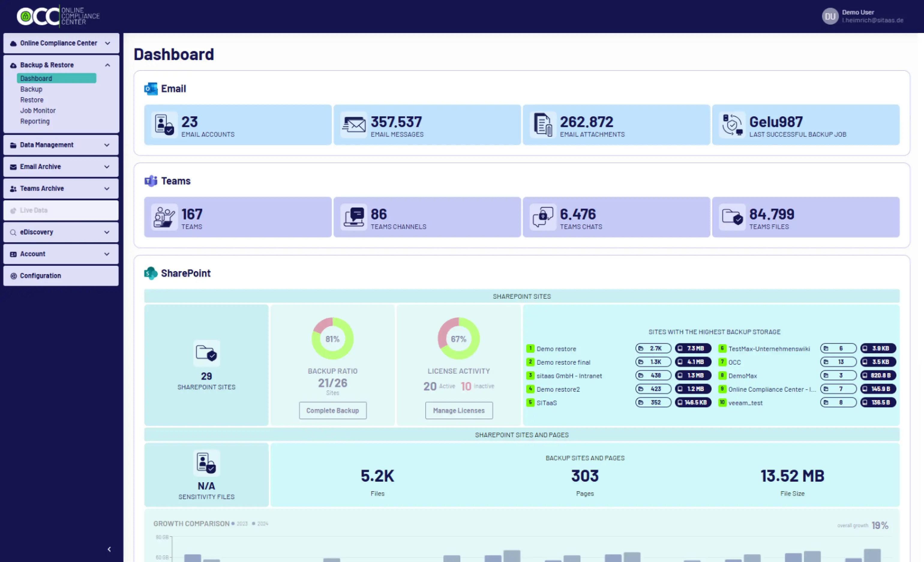This screenshot has height=562, width=924.
Task: Click the 81% backup ratio donut chart
Action: [332, 339]
